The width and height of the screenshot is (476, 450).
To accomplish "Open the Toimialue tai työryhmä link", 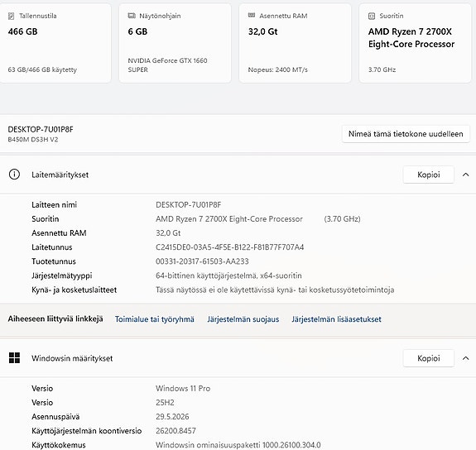I will tap(155, 319).
